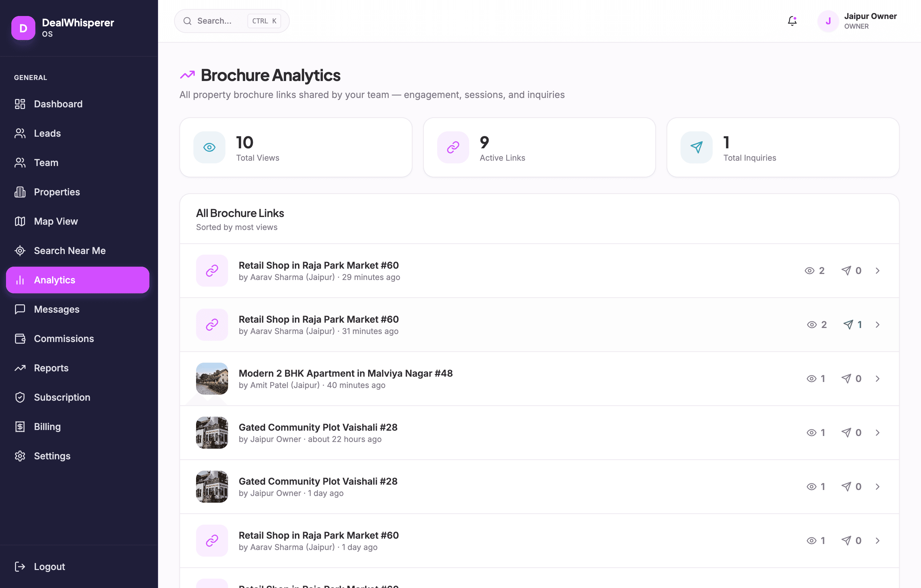The image size is (921, 588).
Task: Open Modern 2 BHK Apartment in Malviya Nagar #48
Action: 539,379
